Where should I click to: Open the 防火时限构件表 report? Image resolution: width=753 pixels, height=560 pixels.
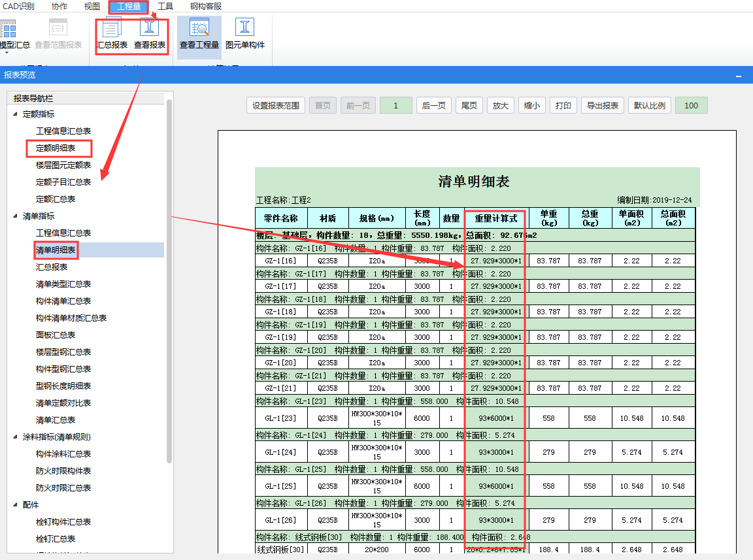(63, 471)
